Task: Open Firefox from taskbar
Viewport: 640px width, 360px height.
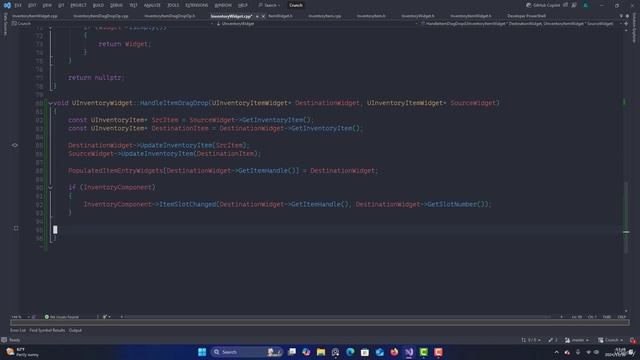Action: (x=394, y=352)
